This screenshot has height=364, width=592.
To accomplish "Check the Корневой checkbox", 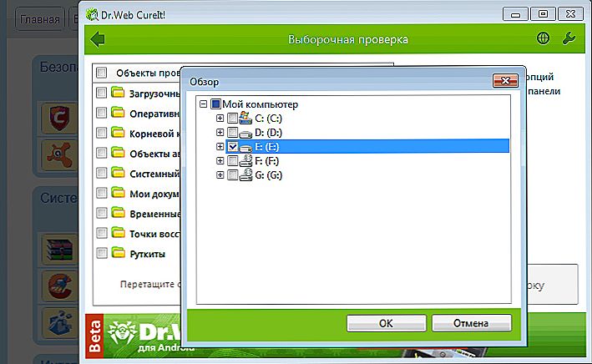I will point(102,133).
